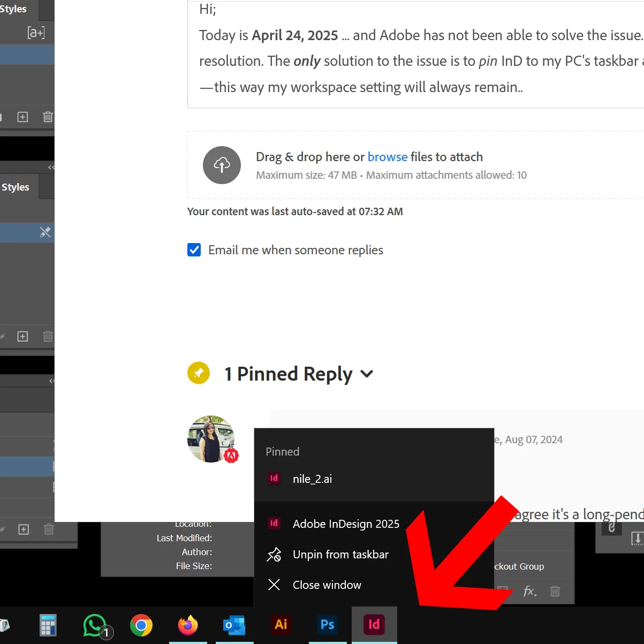The image size is (644, 644).
Task: Launch Google Chrome from the taskbar
Action: pyautogui.click(x=141, y=625)
